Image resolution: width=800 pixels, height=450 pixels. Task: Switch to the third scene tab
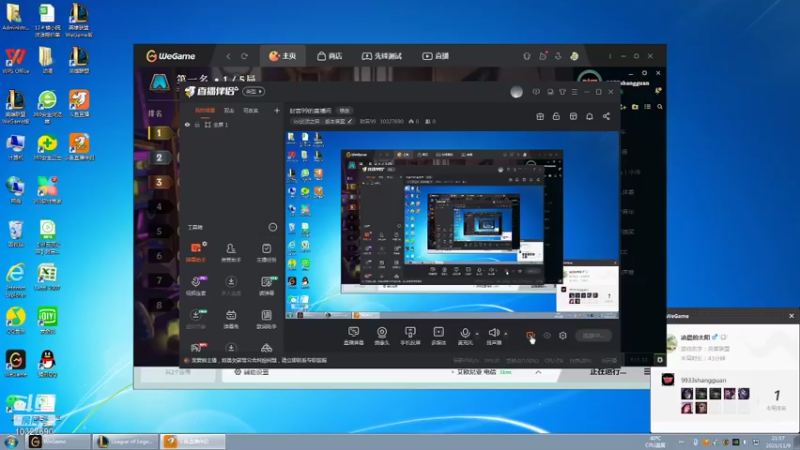click(x=251, y=110)
